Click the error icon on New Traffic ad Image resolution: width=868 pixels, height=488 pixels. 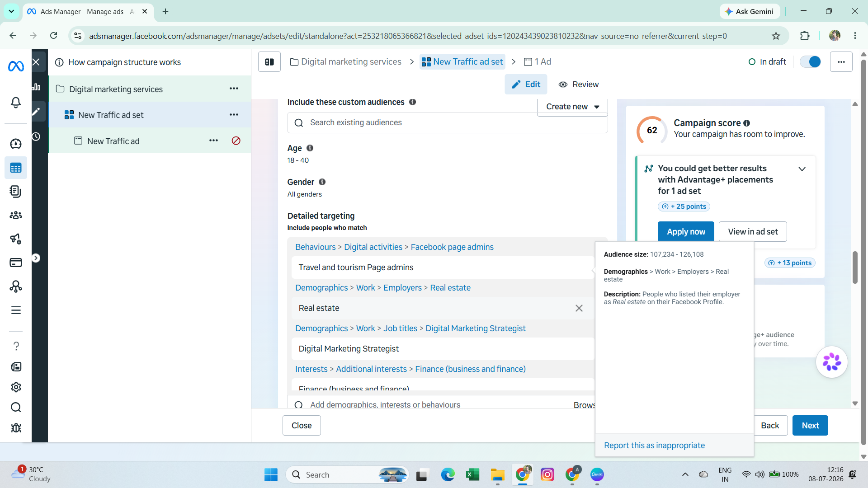[x=236, y=141]
